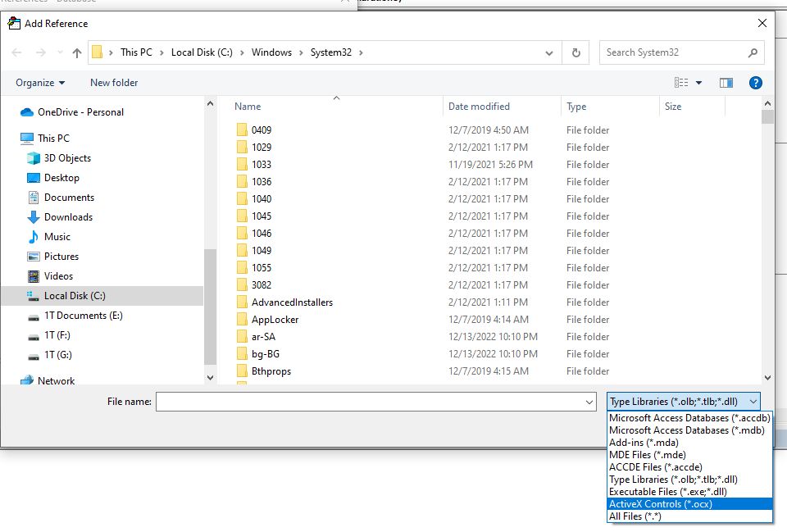Choose Executable Files (*.exe;*.dll) option
787x532 pixels.
point(666,492)
